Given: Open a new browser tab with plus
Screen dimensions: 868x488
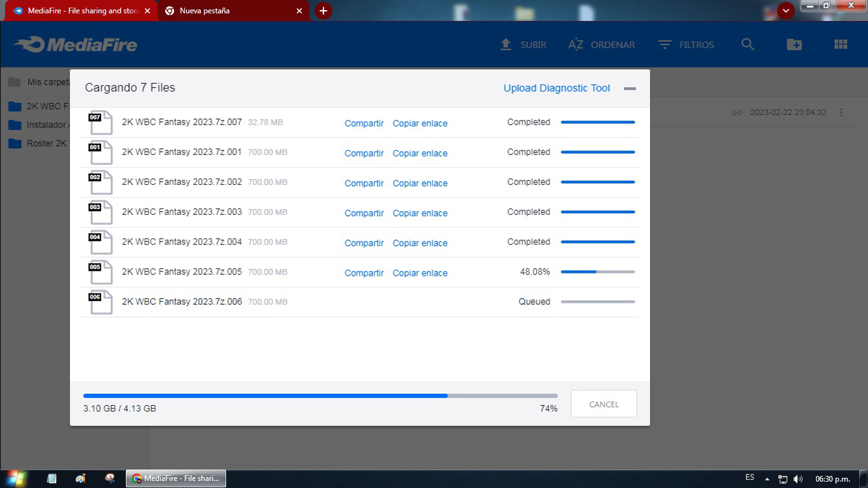Looking at the screenshot, I should coord(323,11).
